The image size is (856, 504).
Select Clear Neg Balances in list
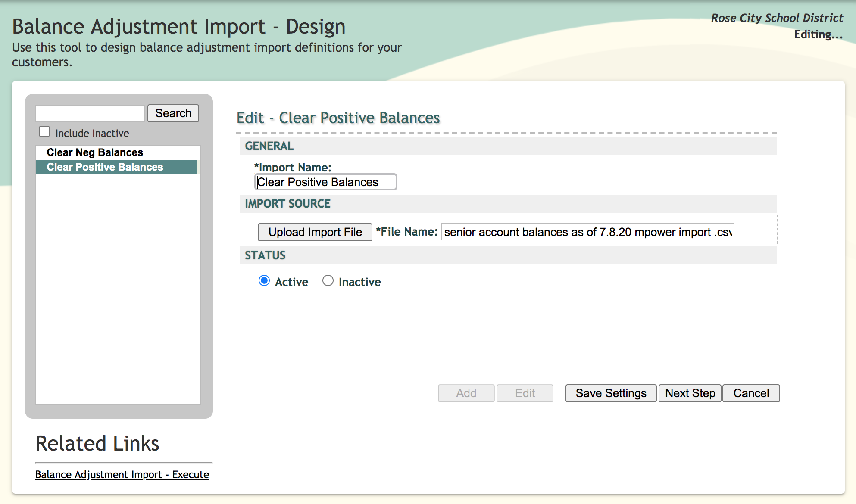point(95,152)
